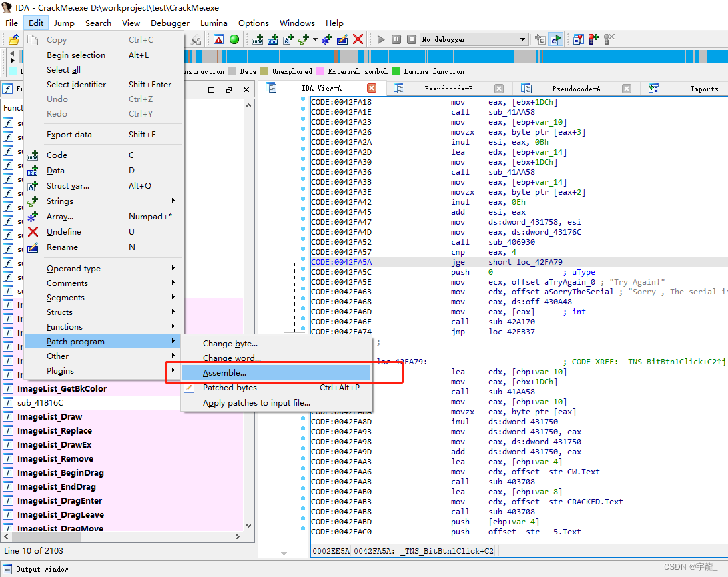Choose Undefine in Edit menu
The width and height of the screenshot is (728, 577).
point(103,231)
